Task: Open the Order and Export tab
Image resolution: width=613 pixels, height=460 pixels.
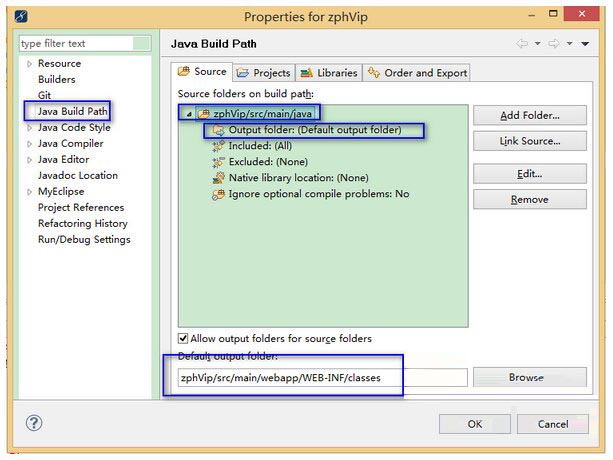Action: tap(417, 72)
